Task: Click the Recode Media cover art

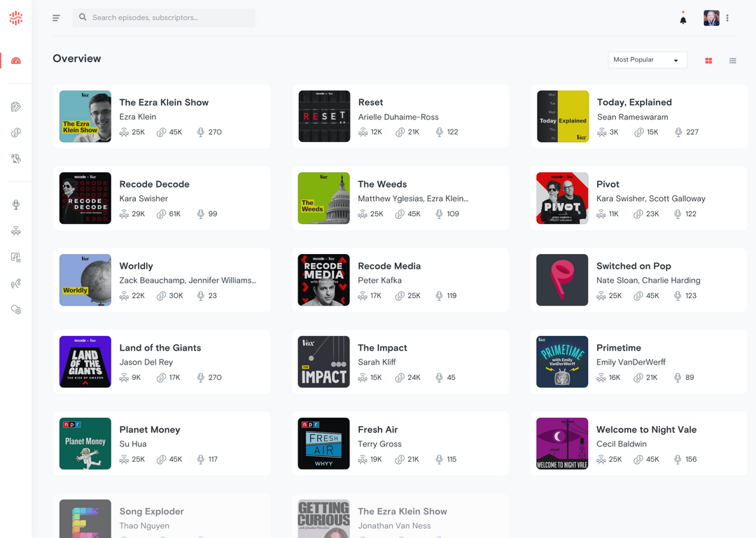Action: [x=323, y=280]
